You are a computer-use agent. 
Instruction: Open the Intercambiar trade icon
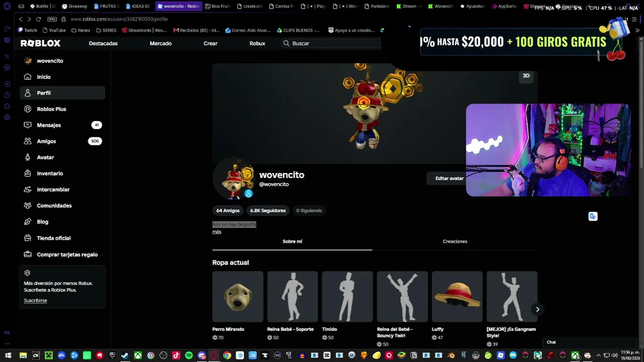[x=28, y=190]
